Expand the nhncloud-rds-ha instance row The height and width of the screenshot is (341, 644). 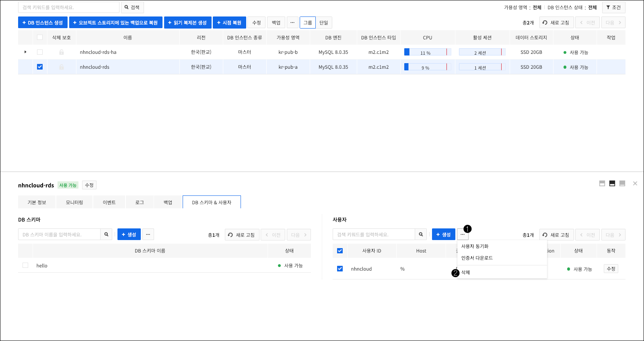click(25, 52)
